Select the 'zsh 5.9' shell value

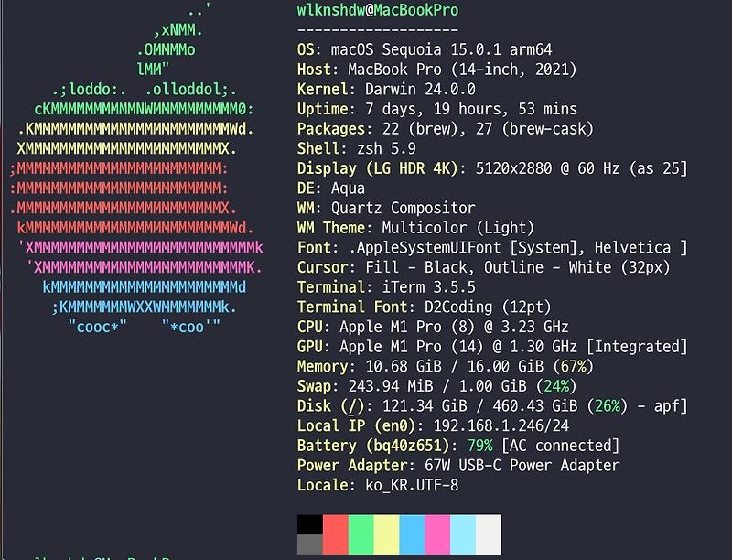386,148
